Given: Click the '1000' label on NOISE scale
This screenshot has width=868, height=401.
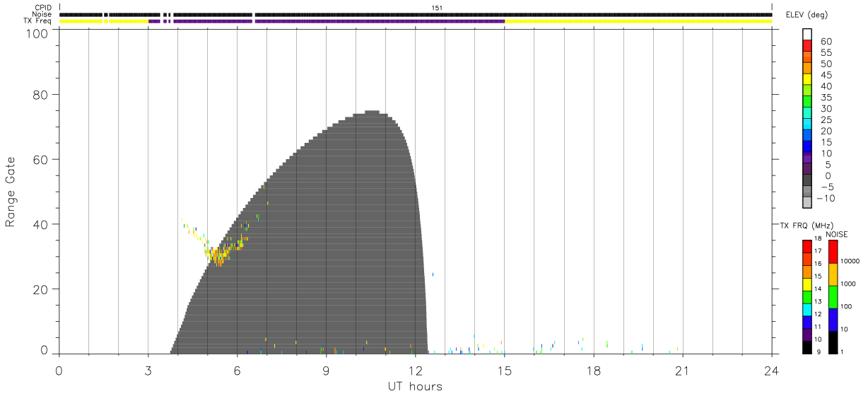Looking at the screenshot, I should [849, 284].
